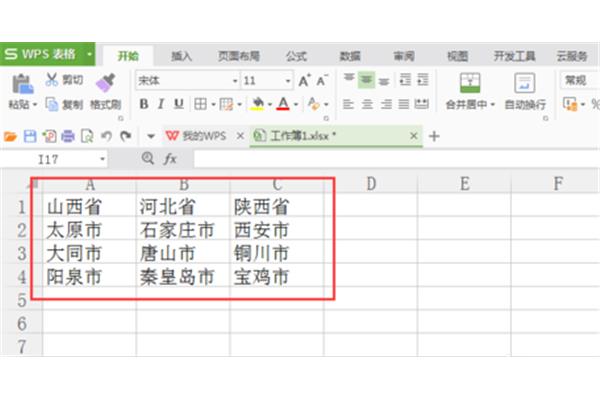
Task: Click Merge and Center button
Action: [470, 90]
